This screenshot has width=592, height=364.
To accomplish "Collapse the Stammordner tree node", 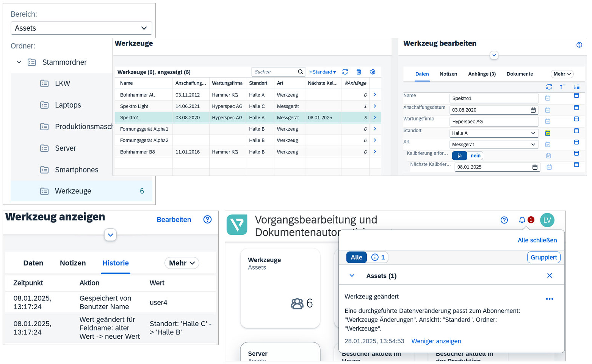I will [19, 62].
